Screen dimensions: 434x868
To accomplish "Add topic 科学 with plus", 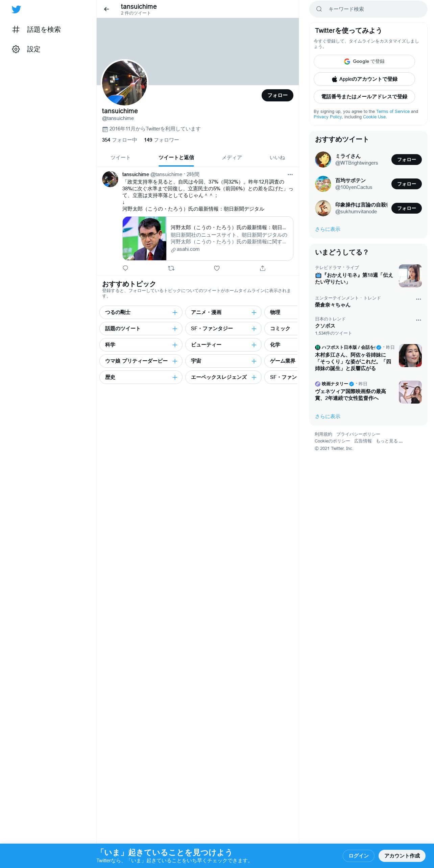I will (x=175, y=345).
